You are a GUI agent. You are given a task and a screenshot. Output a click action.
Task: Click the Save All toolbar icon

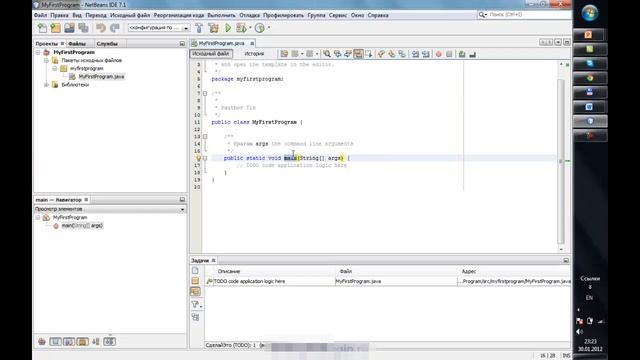83,28
